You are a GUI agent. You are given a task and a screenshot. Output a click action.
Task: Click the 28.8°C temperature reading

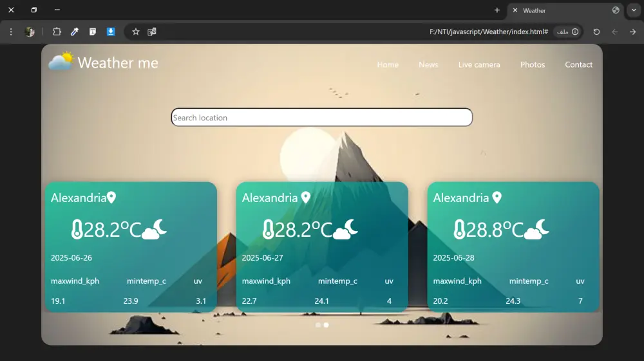pos(495,229)
